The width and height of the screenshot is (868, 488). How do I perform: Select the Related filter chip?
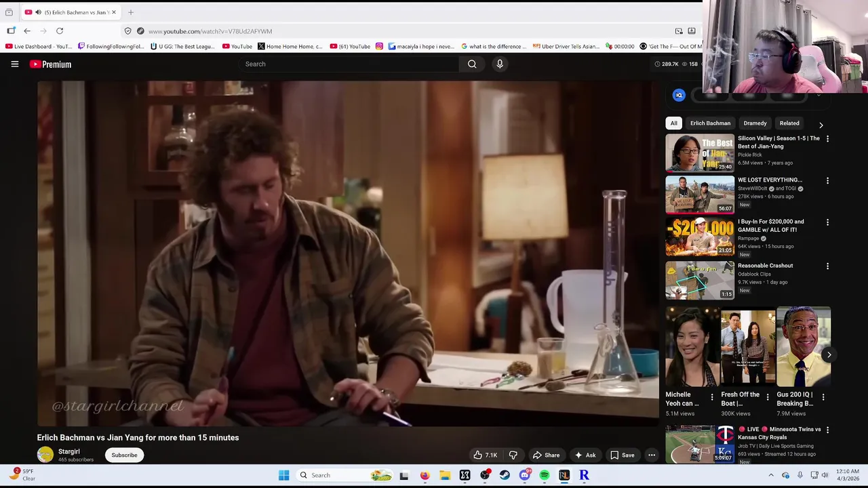click(789, 123)
